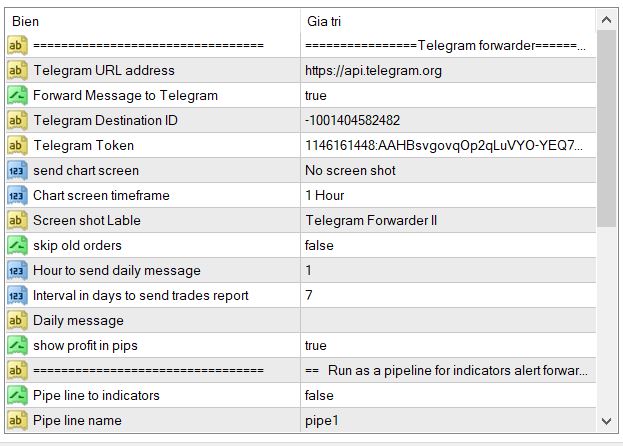Click the boolean icon beside skip old orders
Image resolution: width=623 pixels, height=446 pixels.
17,246
